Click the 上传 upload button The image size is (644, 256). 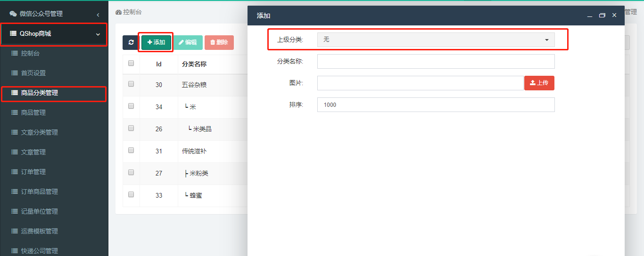coord(539,83)
